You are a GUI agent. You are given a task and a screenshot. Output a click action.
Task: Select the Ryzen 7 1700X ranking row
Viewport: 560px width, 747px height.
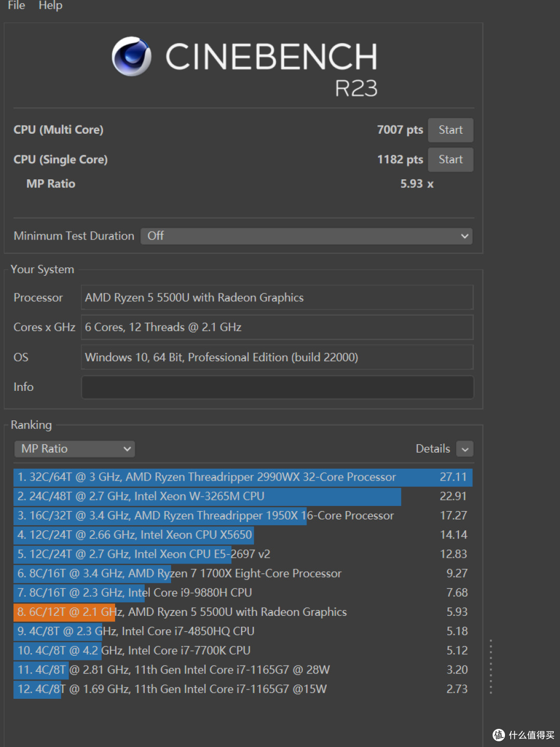click(243, 573)
